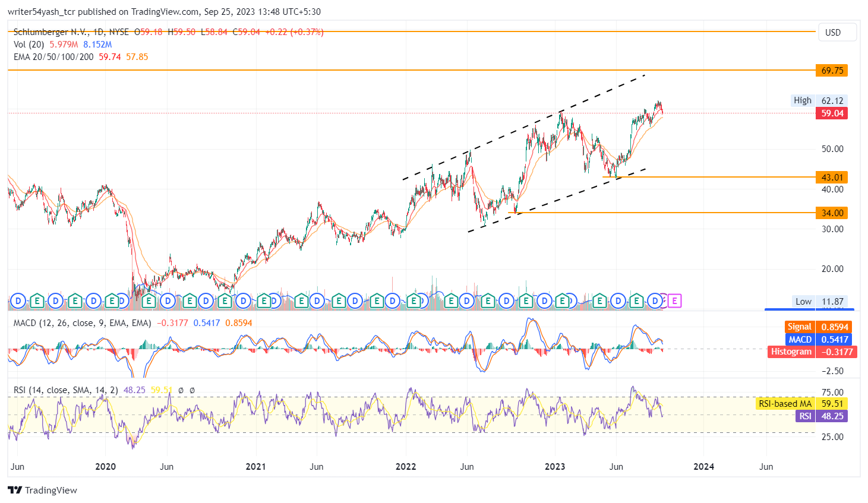Screen dimensions: 868x503
Task: Click the 2024 label on the time axis
Action: coord(704,467)
